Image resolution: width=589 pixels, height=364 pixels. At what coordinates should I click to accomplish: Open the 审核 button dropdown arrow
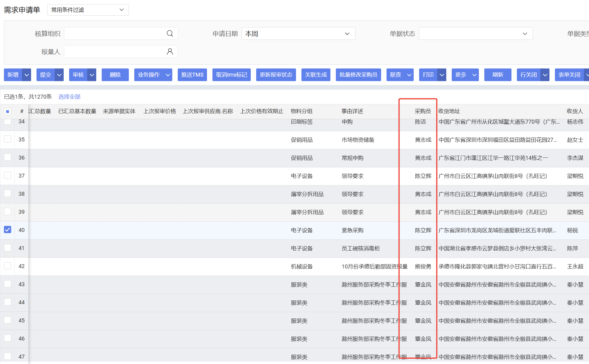(92, 75)
